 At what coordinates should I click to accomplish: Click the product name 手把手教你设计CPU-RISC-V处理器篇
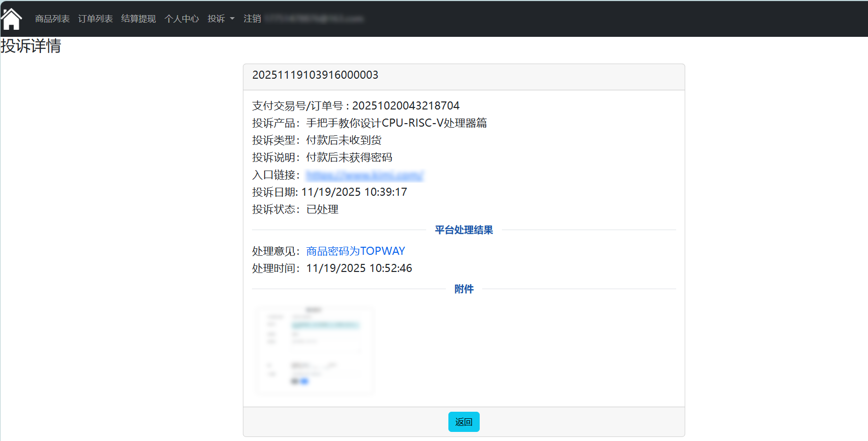click(396, 123)
